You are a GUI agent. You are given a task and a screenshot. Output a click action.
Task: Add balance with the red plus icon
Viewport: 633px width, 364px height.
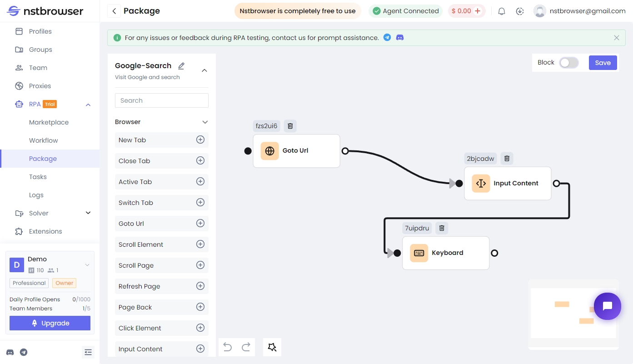pos(478,11)
